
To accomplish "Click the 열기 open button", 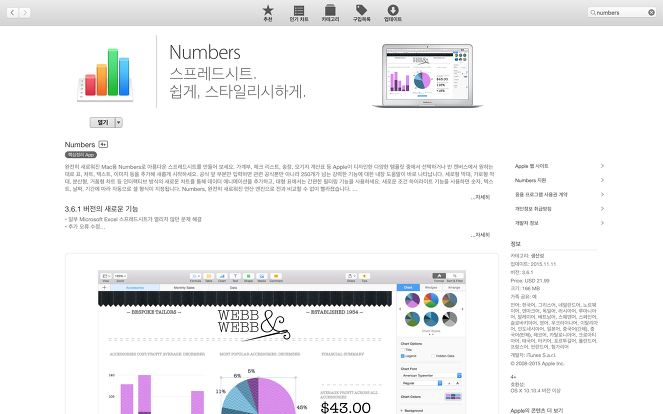I will [x=102, y=122].
